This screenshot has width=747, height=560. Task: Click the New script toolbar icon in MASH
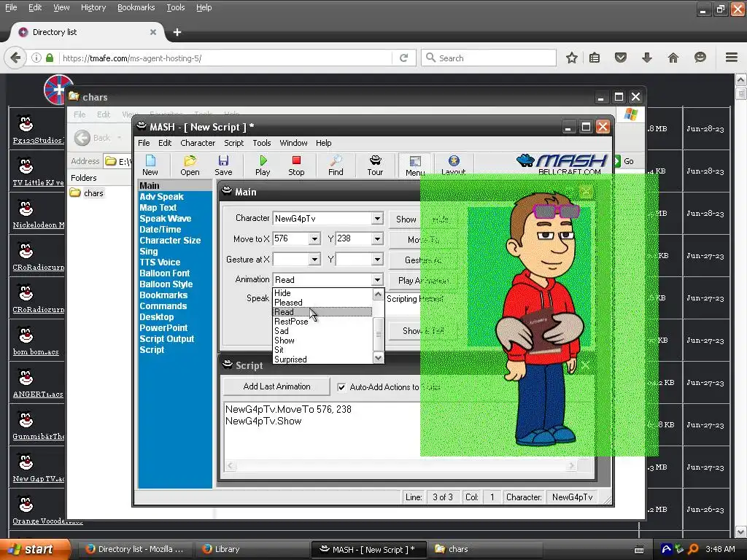click(150, 165)
